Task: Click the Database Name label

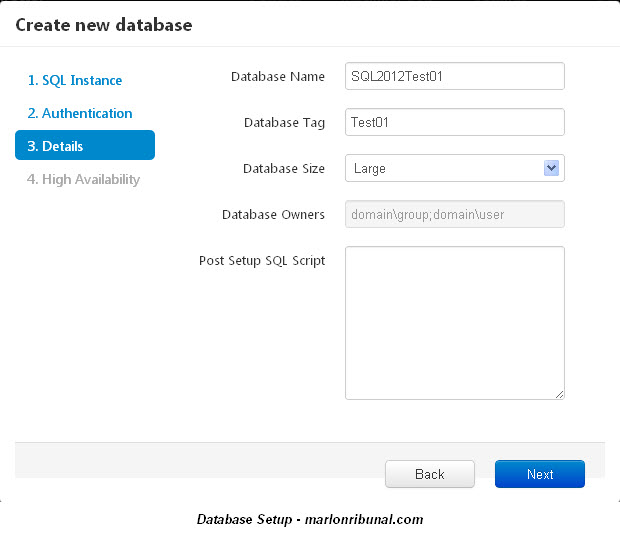Action: (x=277, y=76)
